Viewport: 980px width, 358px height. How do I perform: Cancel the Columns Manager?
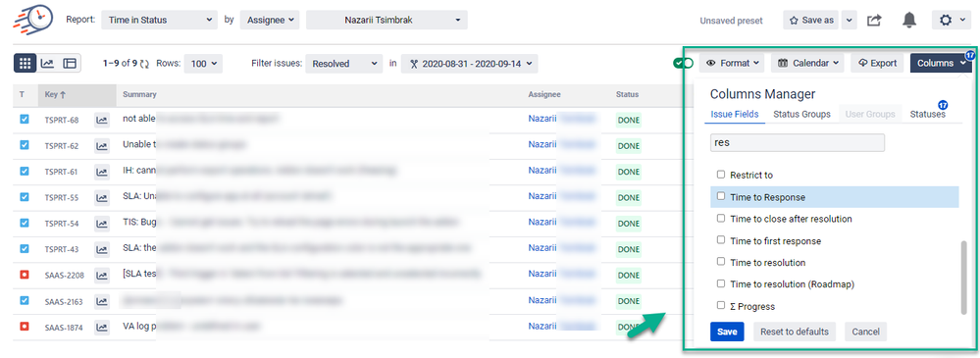point(865,332)
